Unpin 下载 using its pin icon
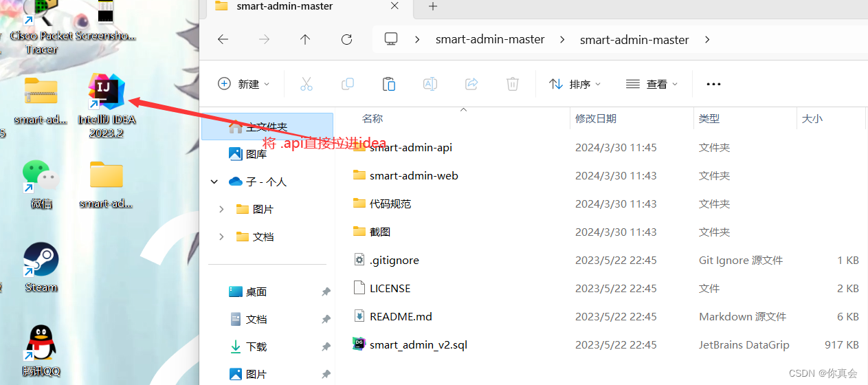The image size is (868, 385). (326, 346)
